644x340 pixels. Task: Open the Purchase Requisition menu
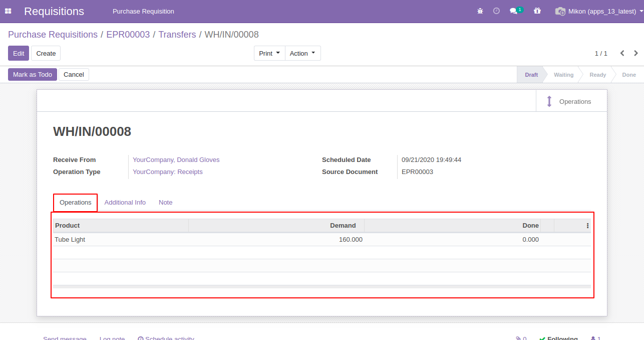coord(143,11)
